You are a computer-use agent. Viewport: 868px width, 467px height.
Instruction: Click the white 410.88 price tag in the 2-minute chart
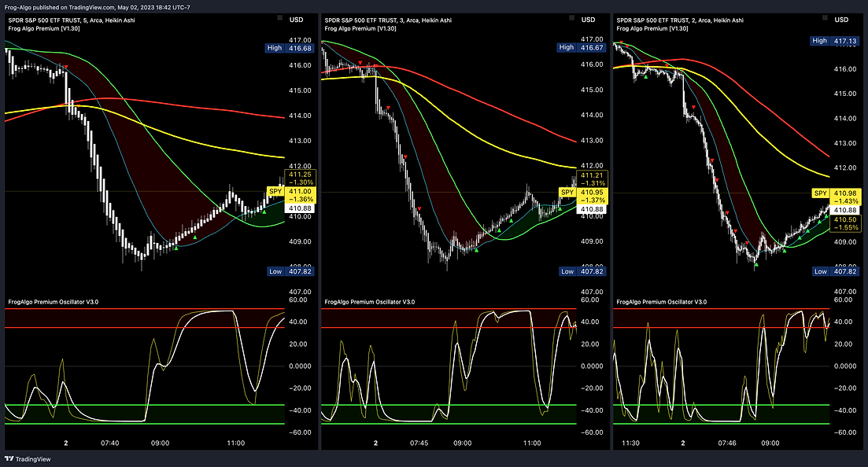point(845,210)
